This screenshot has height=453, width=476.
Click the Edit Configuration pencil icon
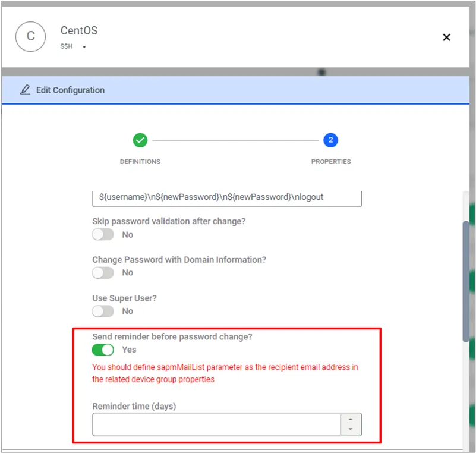click(25, 90)
